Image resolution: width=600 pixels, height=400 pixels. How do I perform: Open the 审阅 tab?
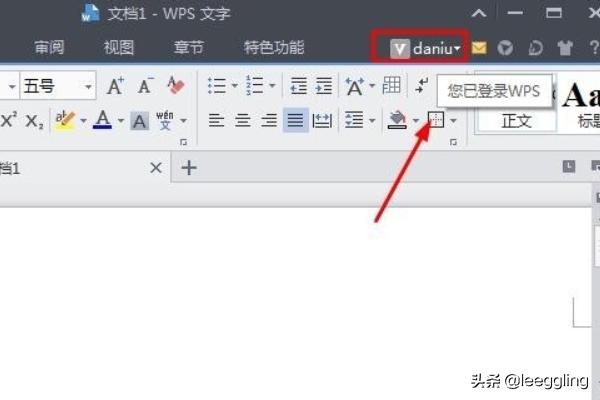[49, 48]
